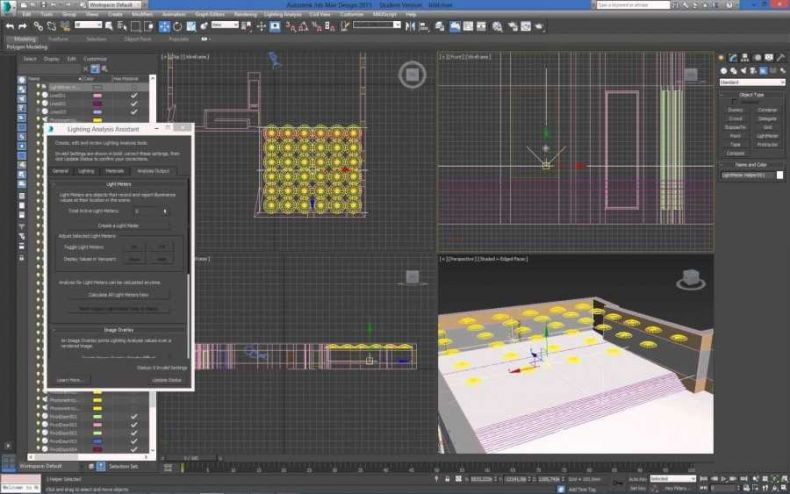Screen dimensions: 790x494
Task: Click the Top viewport ViewCube
Action: coord(412,75)
